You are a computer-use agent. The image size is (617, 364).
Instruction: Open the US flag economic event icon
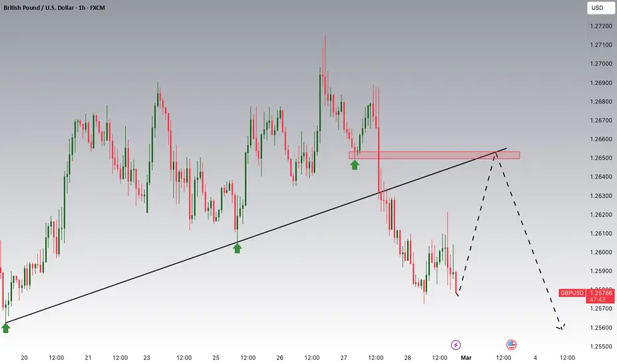(511, 345)
